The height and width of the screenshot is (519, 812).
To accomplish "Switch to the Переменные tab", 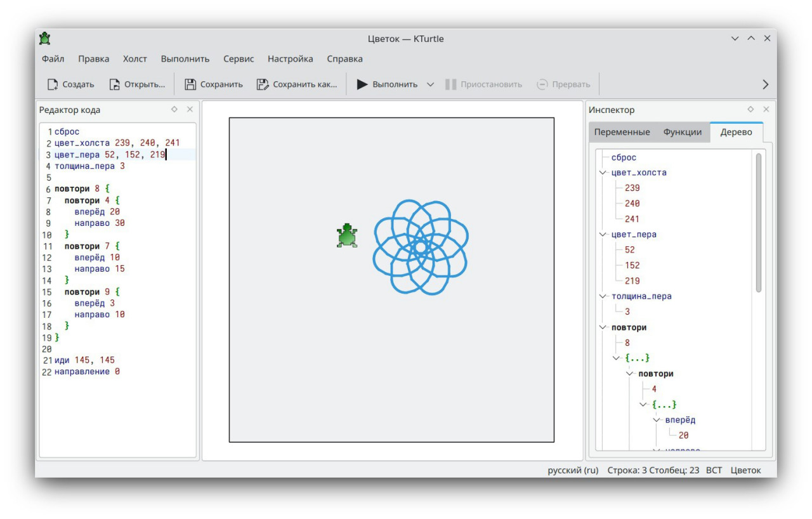I will coord(622,132).
